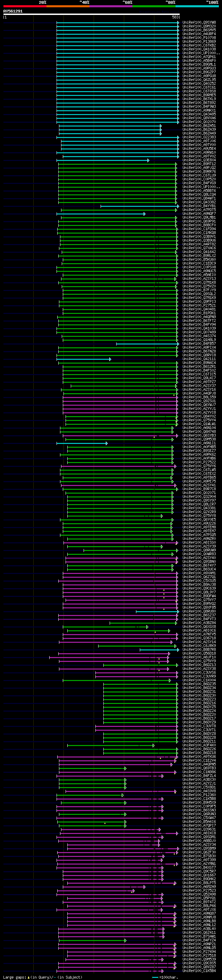Select the UniRef100_B6ZA51 label

coord(199,125)
